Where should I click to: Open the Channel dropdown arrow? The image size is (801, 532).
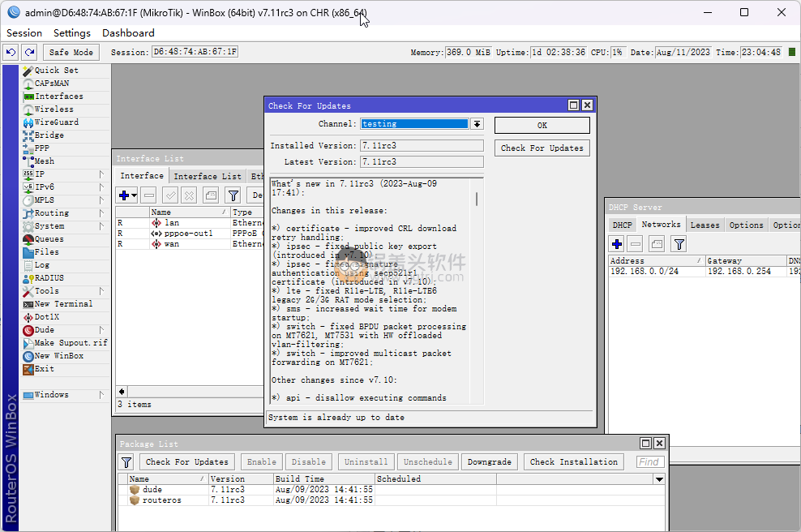tap(477, 124)
